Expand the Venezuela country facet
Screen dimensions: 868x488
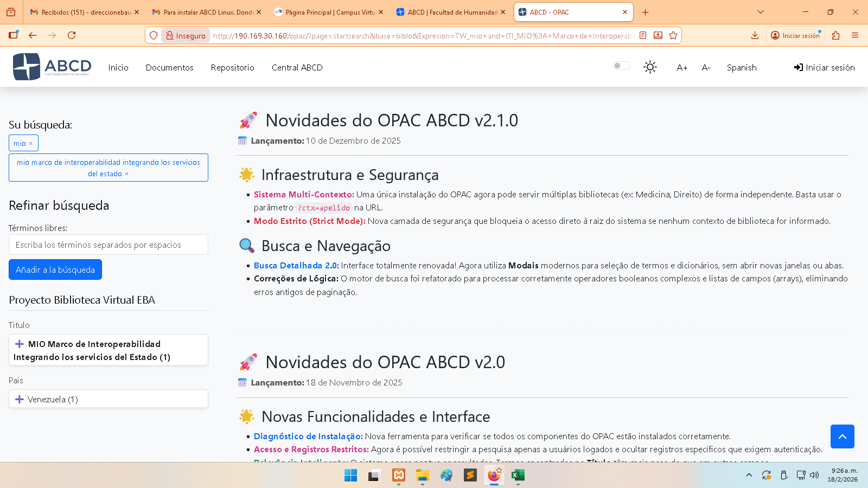[20, 399]
